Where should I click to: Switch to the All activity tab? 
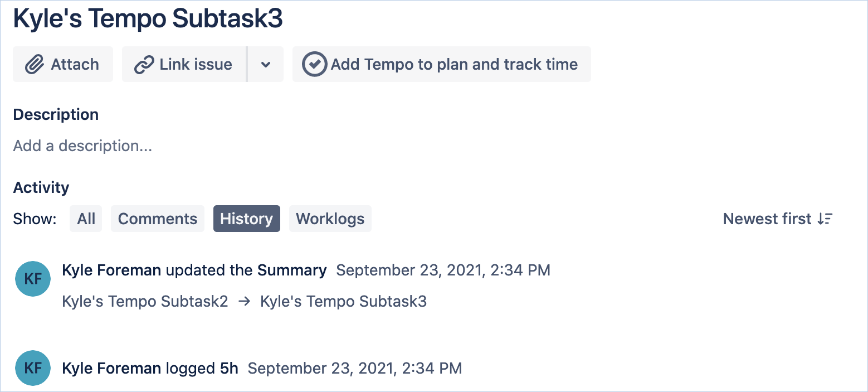click(86, 219)
